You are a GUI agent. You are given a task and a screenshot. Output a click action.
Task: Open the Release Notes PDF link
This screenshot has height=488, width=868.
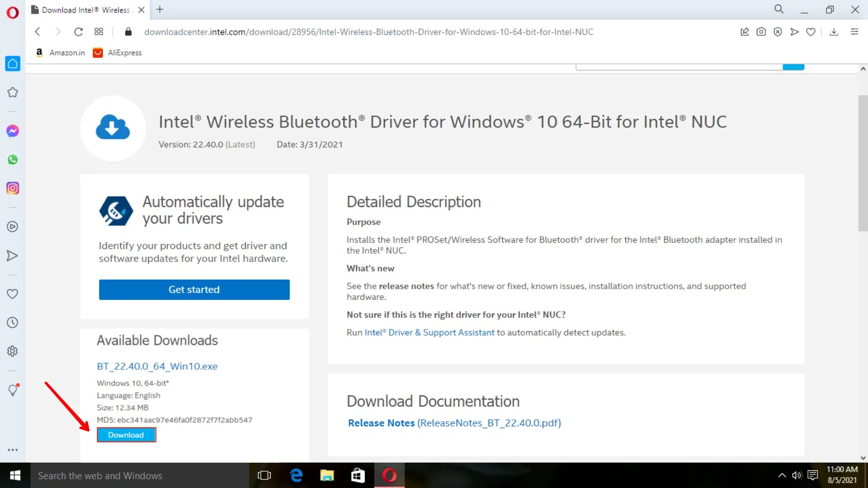click(454, 423)
